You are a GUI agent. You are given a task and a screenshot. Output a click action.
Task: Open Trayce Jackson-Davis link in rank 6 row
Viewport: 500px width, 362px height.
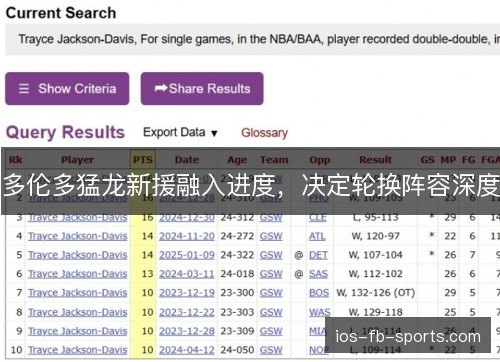(77, 274)
